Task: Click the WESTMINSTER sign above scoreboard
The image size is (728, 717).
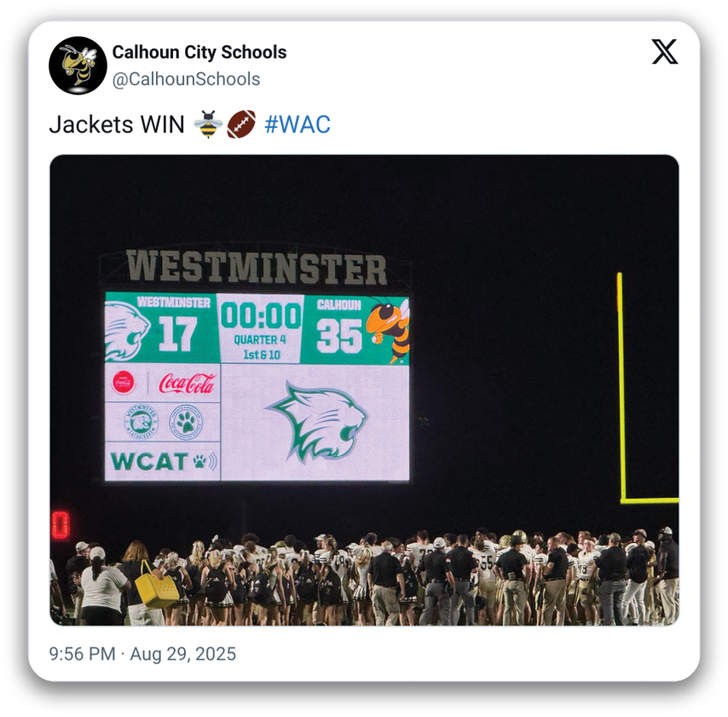Action: 257,268
